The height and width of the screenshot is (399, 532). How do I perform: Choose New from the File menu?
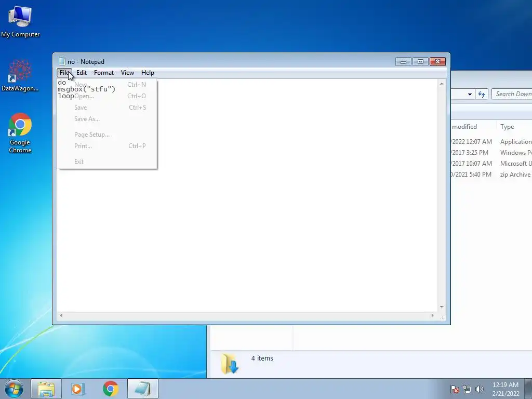pyautogui.click(x=107, y=85)
